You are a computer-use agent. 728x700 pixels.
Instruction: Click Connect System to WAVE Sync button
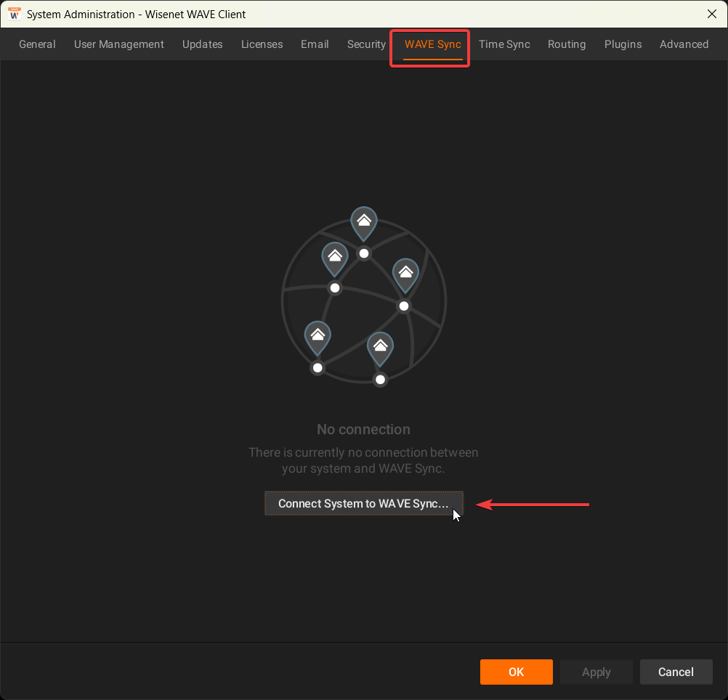click(364, 503)
